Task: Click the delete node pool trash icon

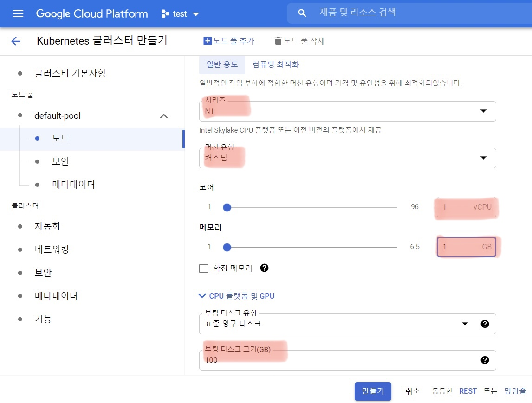Action: 278,41
